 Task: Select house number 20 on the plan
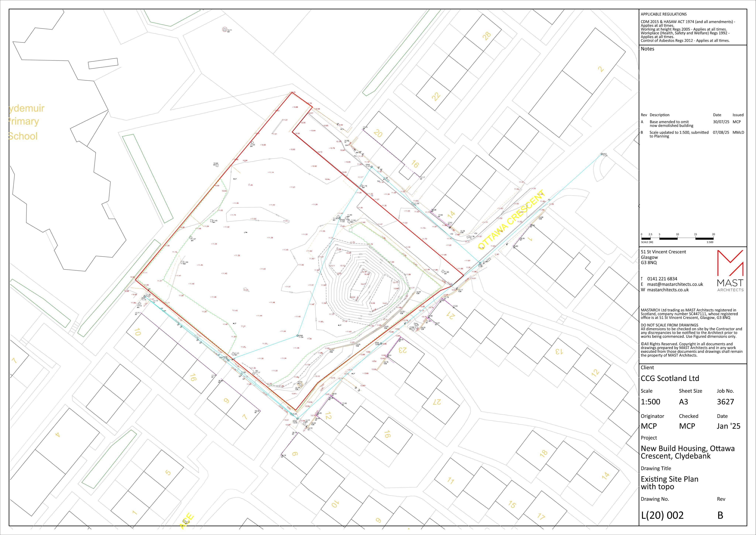pos(378,133)
